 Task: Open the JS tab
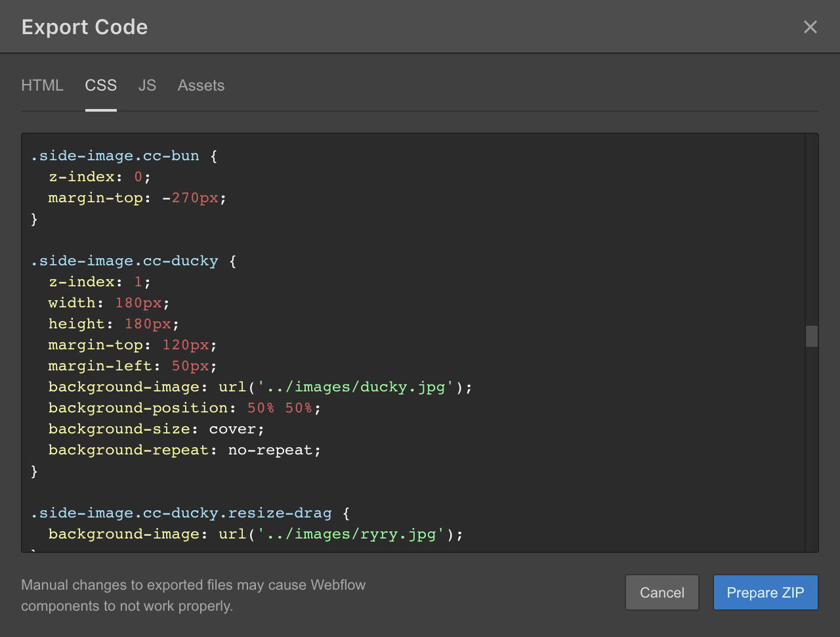tap(147, 85)
